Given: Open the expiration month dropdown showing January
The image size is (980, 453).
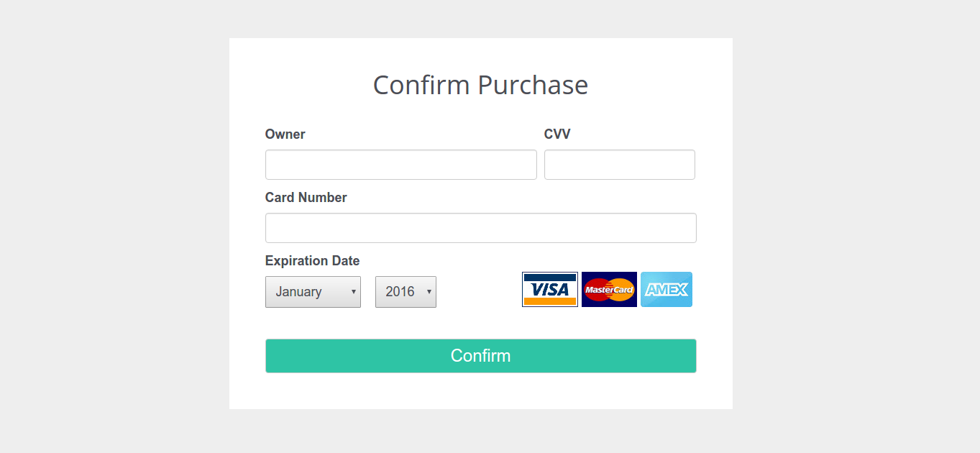Looking at the screenshot, I should click(x=313, y=291).
